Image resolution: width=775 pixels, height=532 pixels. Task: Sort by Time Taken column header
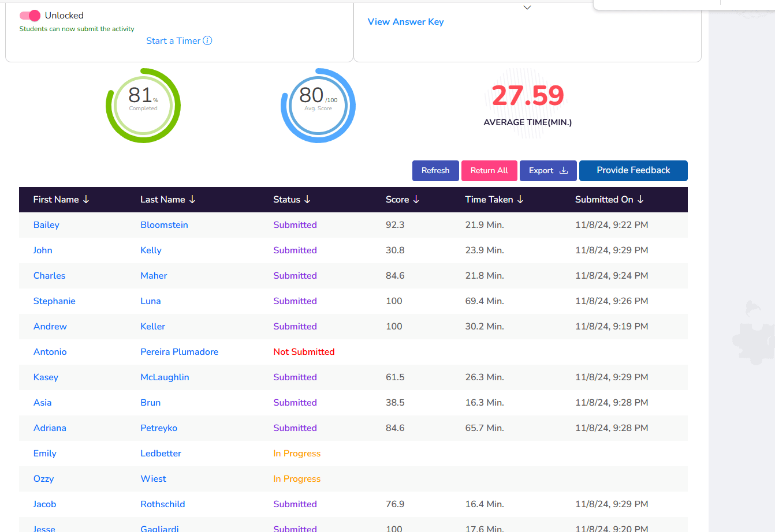494,200
